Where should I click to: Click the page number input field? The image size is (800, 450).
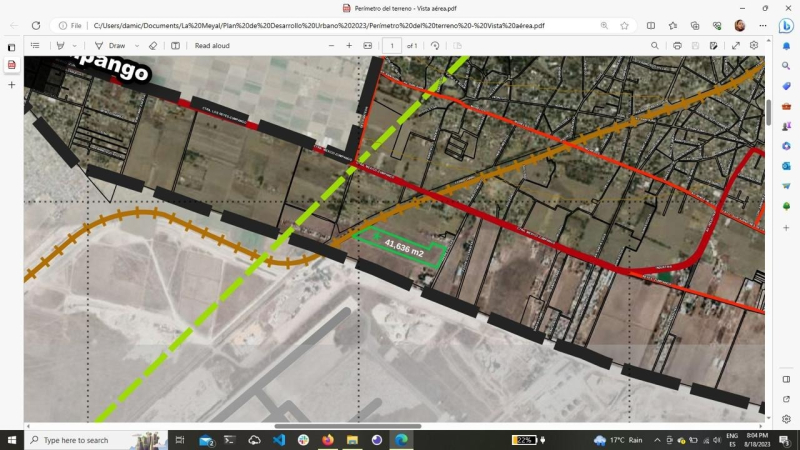coord(392,46)
